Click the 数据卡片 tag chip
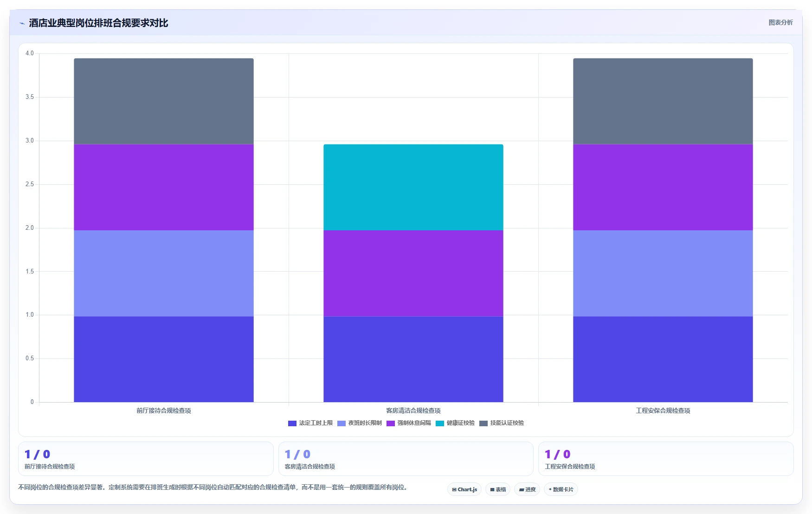The height and width of the screenshot is (514, 812). pyautogui.click(x=561, y=489)
